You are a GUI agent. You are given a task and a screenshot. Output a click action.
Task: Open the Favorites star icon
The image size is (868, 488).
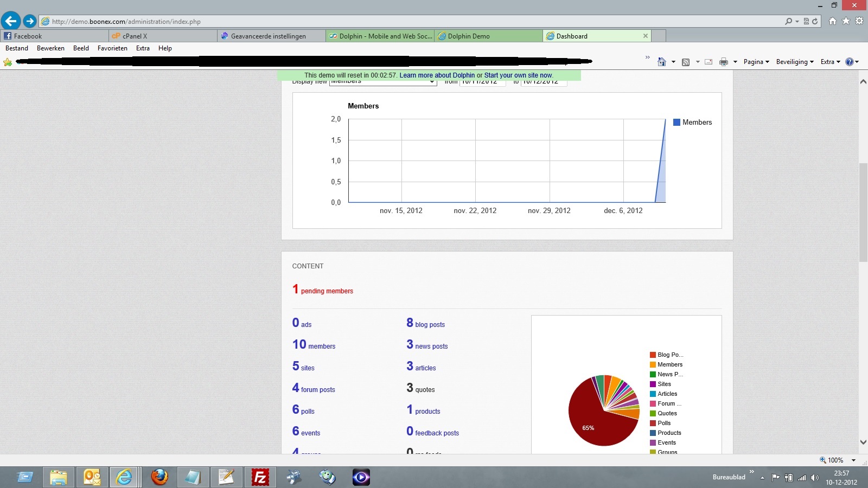pos(846,21)
